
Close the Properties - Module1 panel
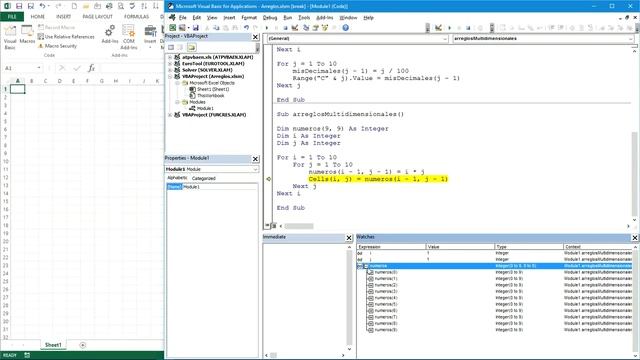(256, 159)
